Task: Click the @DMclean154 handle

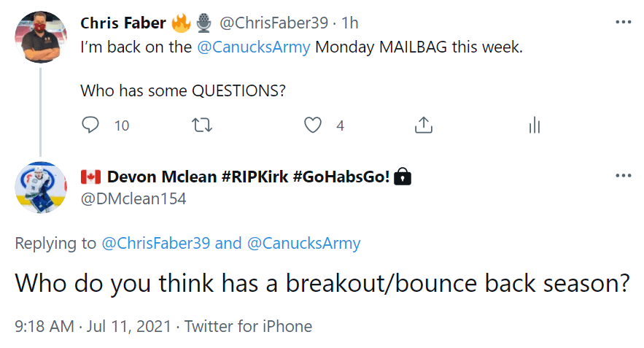Action: pyautogui.click(x=133, y=198)
